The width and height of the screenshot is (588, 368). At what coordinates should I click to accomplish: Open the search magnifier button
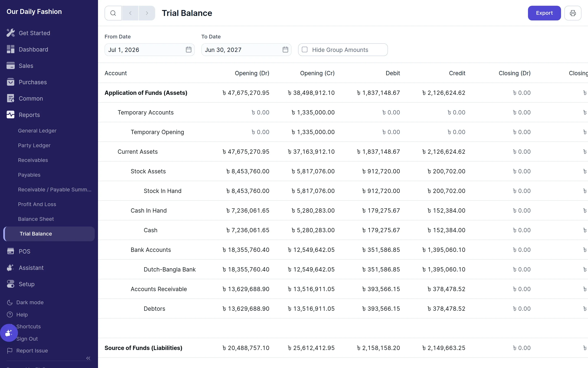(113, 13)
